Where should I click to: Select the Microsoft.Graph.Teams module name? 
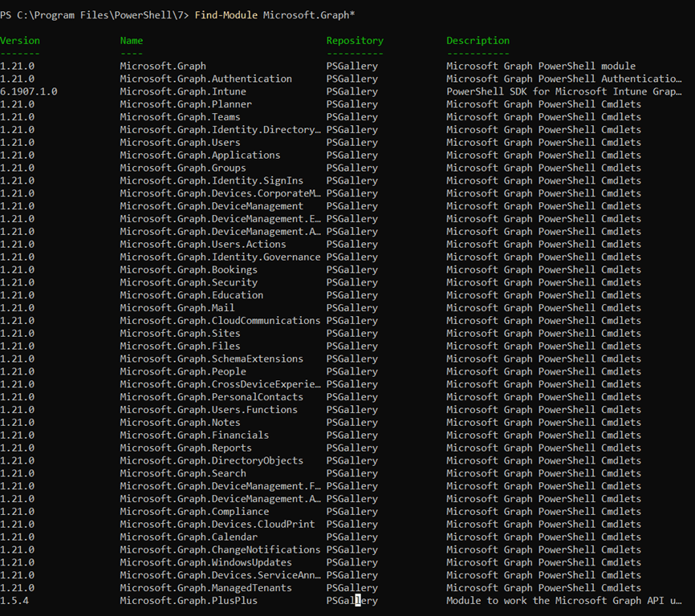(180, 117)
